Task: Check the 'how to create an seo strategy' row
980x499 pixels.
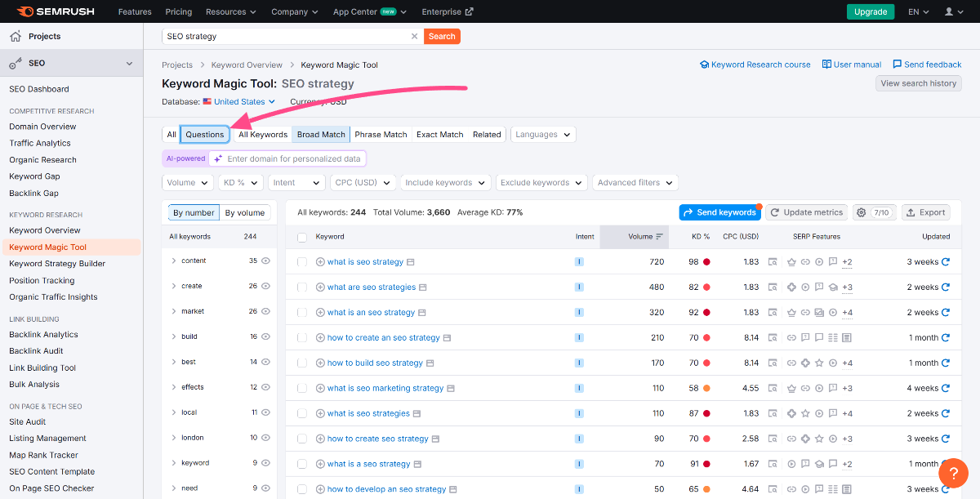Action: (302, 337)
